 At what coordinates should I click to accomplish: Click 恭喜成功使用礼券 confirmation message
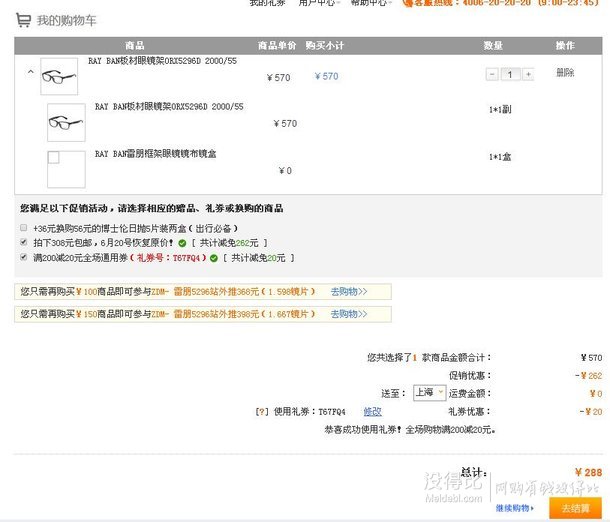(x=410, y=429)
